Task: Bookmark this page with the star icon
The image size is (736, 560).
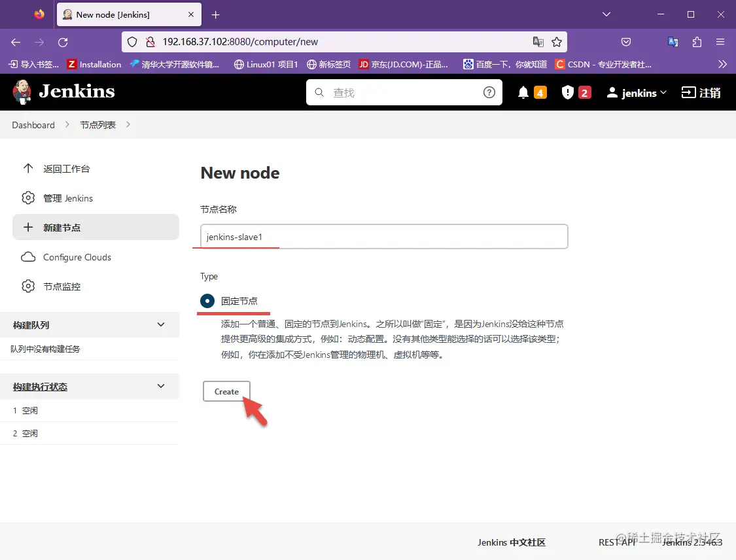Action: (x=557, y=42)
